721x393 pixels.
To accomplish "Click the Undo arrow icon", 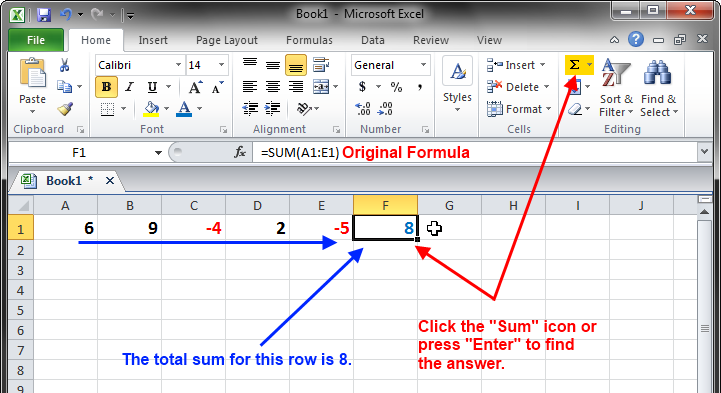I will (65, 15).
